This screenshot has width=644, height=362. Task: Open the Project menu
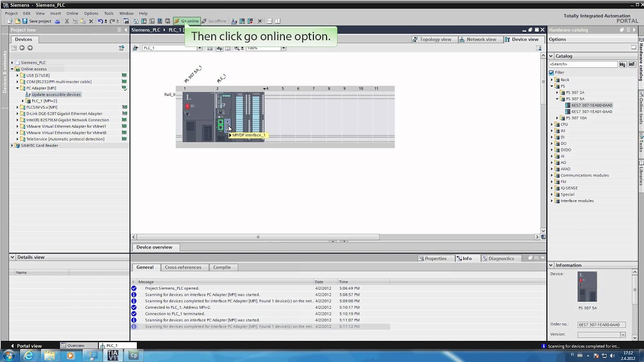[x=11, y=13]
